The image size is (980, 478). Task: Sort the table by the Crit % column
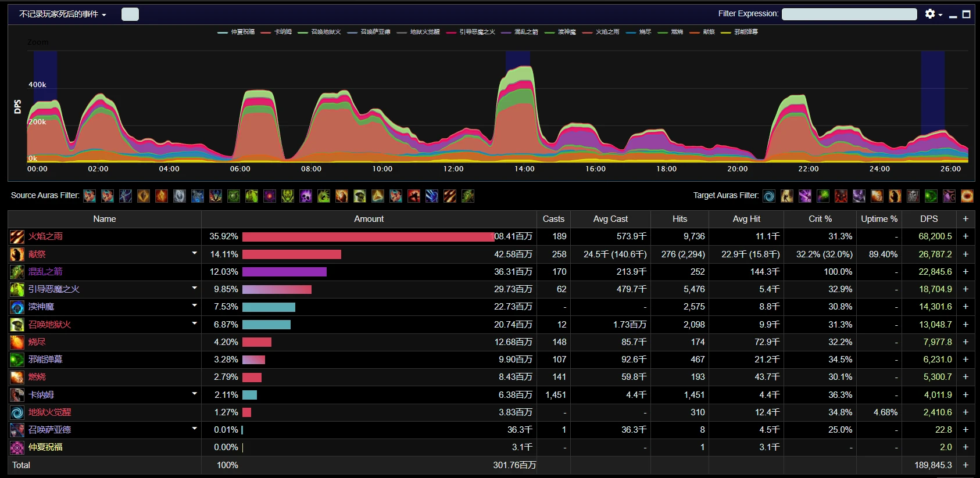(x=820, y=219)
